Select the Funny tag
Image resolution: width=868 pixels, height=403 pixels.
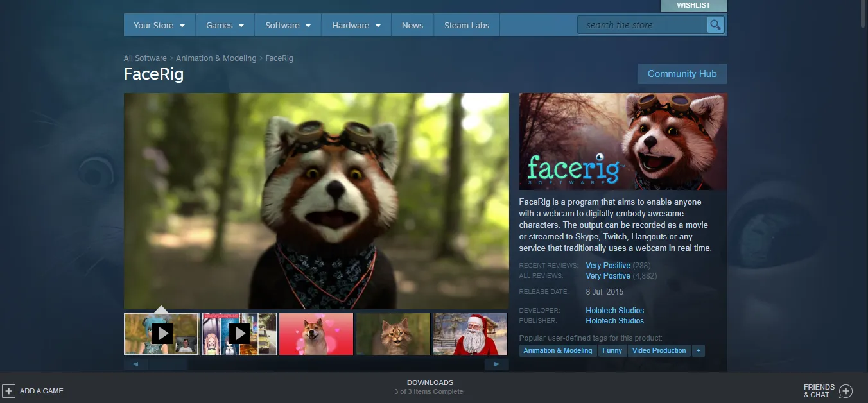pos(612,350)
